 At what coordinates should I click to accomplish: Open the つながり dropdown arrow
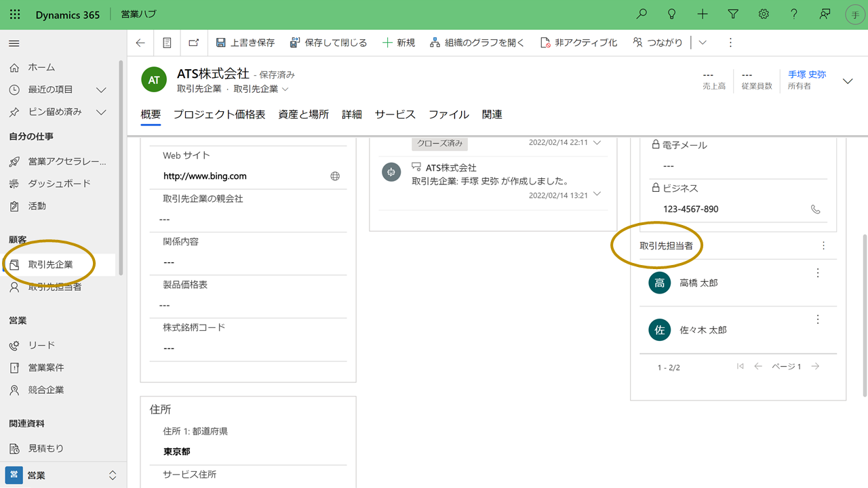click(x=703, y=43)
